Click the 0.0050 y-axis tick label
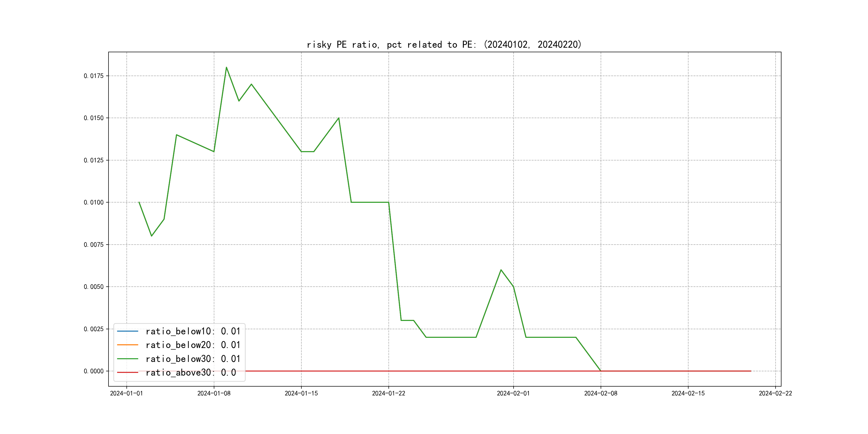This screenshot has width=868, height=434. point(94,287)
